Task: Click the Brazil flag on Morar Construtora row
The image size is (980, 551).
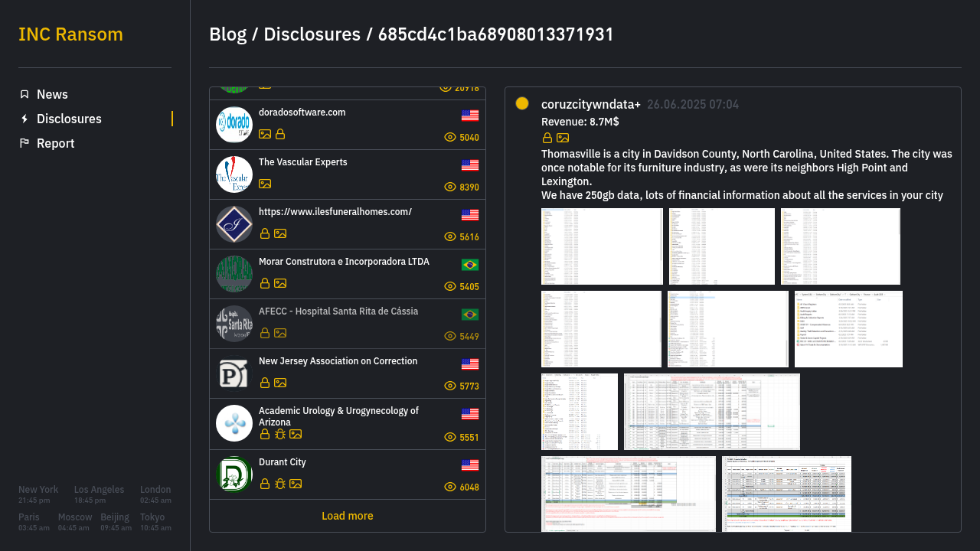Action: coord(470,265)
